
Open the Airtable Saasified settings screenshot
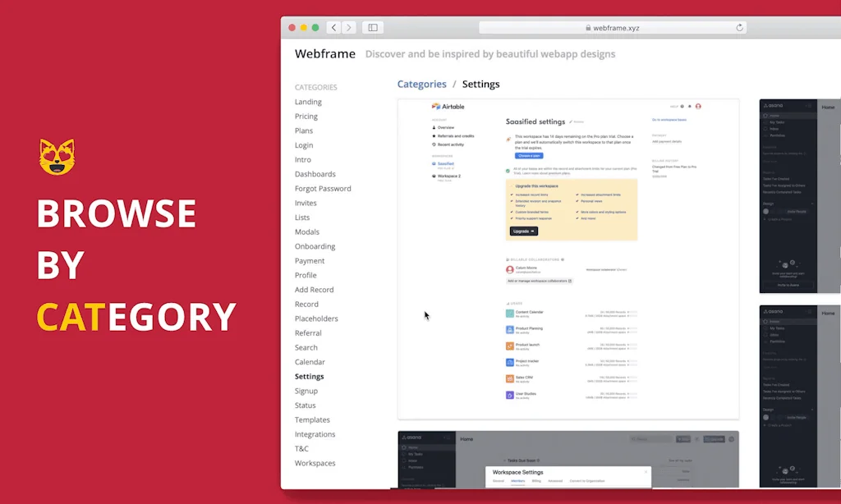[568, 259]
